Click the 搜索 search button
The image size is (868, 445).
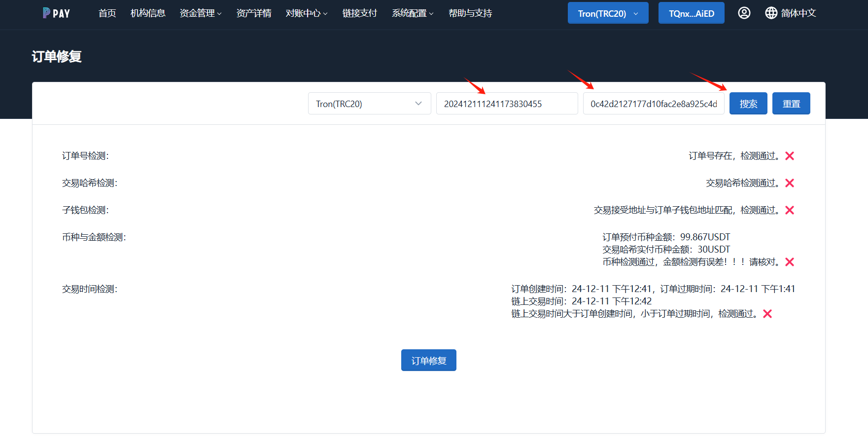(x=748, y=104)
